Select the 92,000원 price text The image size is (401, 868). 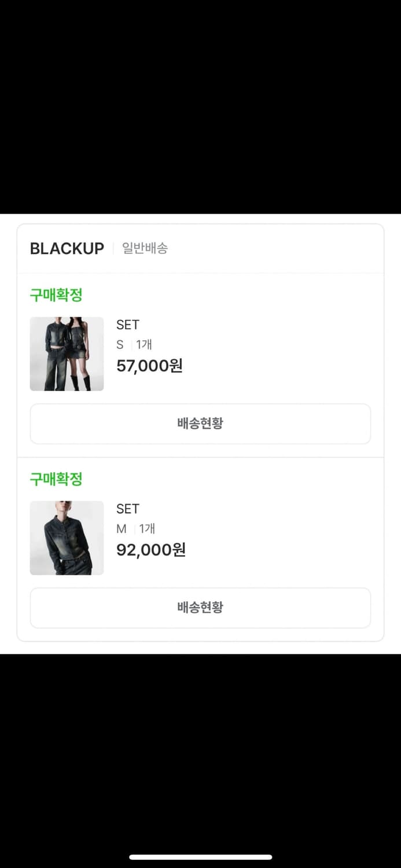click(150, 550)
